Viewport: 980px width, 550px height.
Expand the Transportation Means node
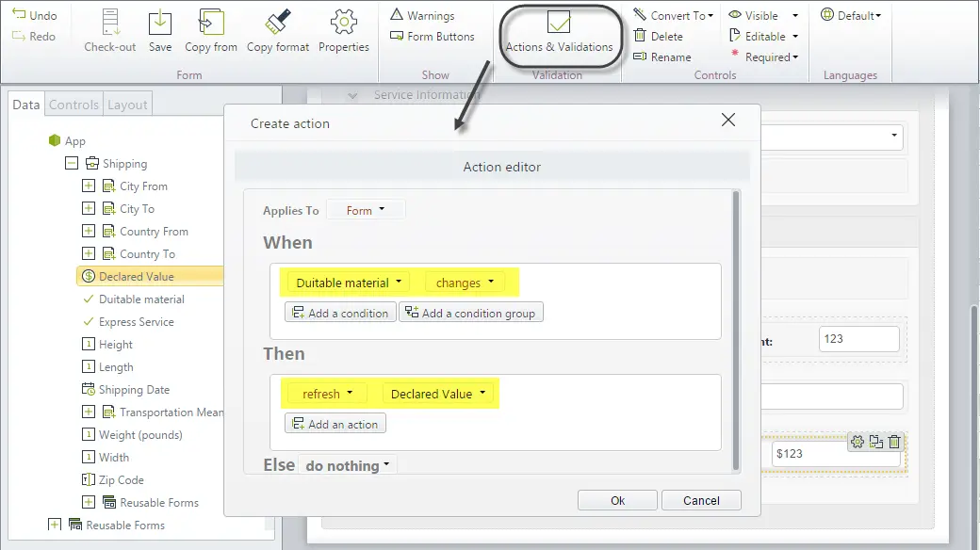(x=89, y=412)
